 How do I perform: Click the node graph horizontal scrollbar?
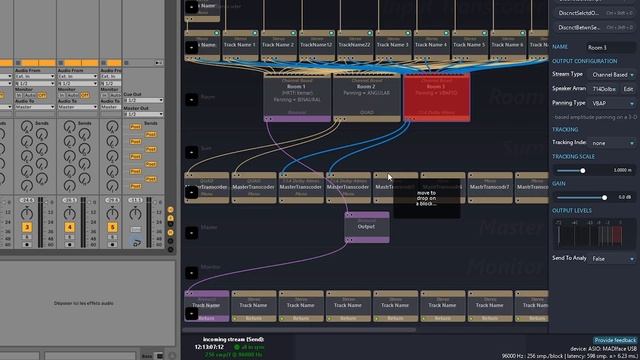300,329
